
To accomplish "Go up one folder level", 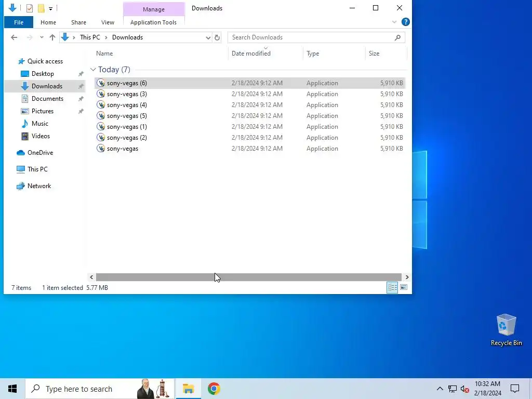I will point(52,37).
